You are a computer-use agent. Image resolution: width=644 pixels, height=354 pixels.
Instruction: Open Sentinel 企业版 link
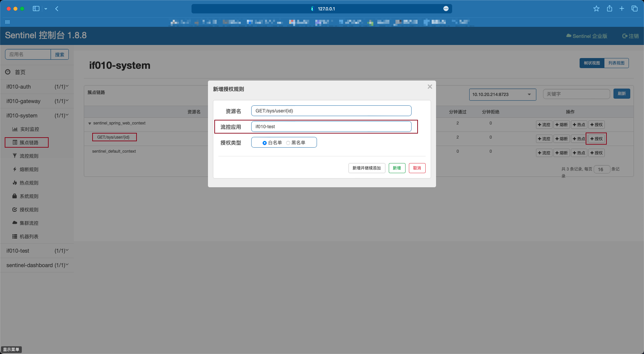pyautogui.click(x=587, y=36)
